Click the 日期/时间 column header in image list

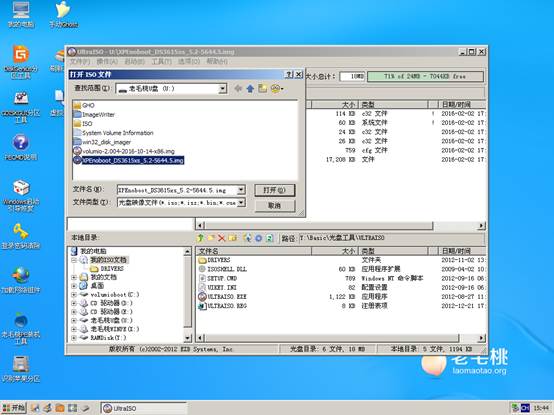point(462,104)
